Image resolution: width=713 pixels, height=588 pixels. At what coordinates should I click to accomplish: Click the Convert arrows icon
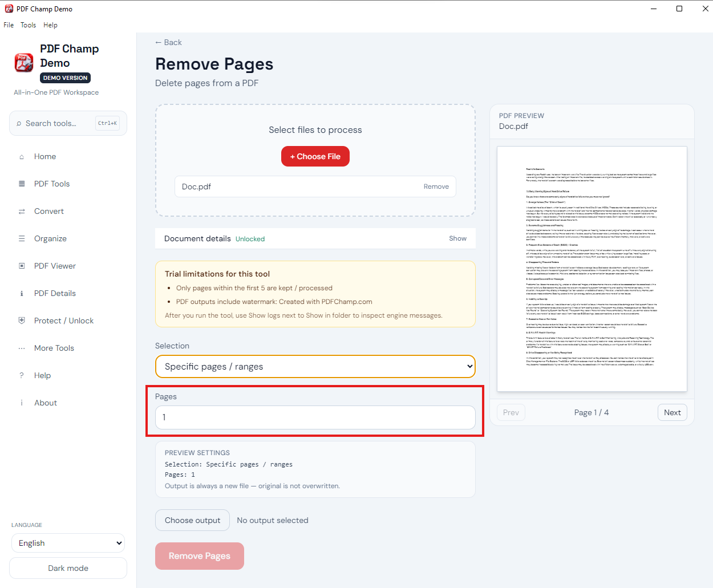pyautogui.click(x=22, y=211)
